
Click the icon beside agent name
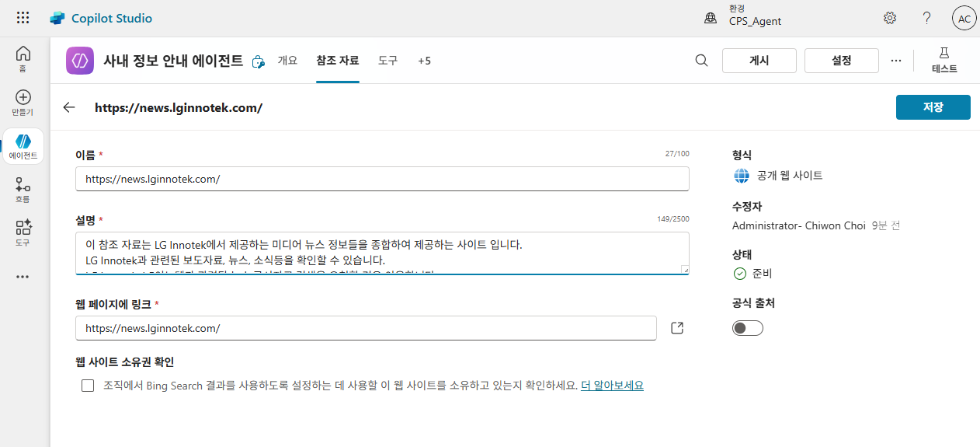tap(259, 61)
